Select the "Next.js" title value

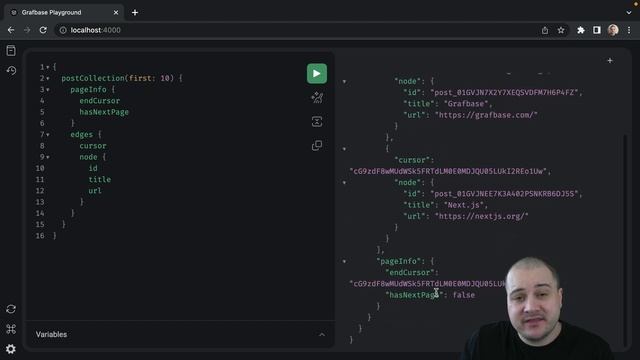464,205
